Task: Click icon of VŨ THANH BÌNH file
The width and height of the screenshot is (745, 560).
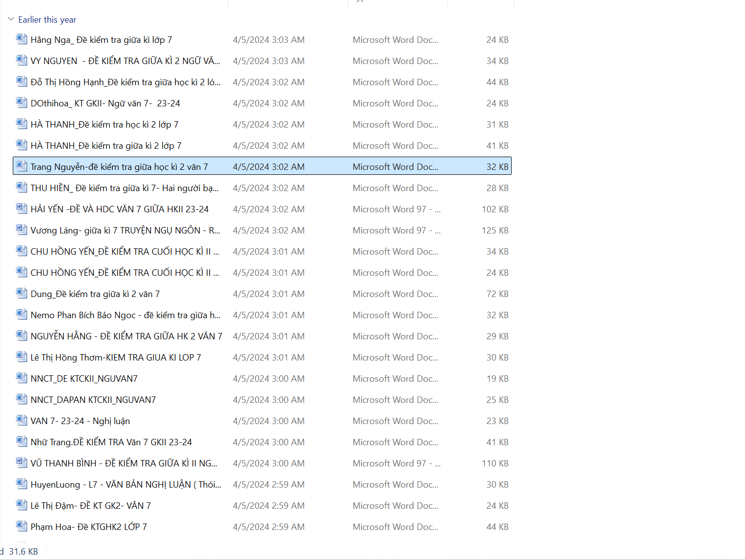Action: tap(22, 463)
